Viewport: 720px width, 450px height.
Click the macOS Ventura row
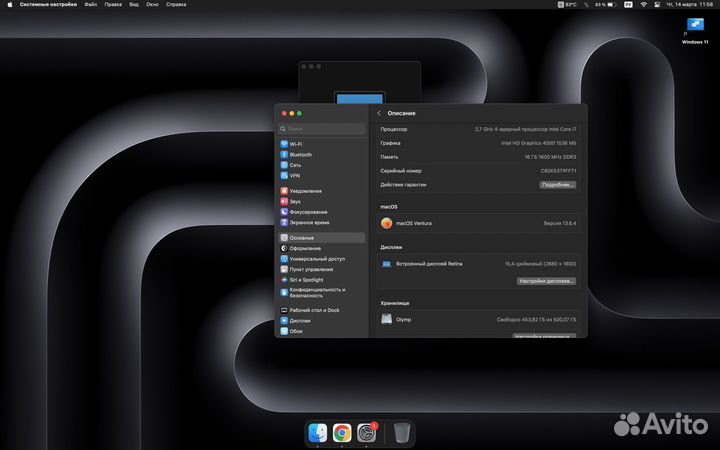click(x=478, y=223)
